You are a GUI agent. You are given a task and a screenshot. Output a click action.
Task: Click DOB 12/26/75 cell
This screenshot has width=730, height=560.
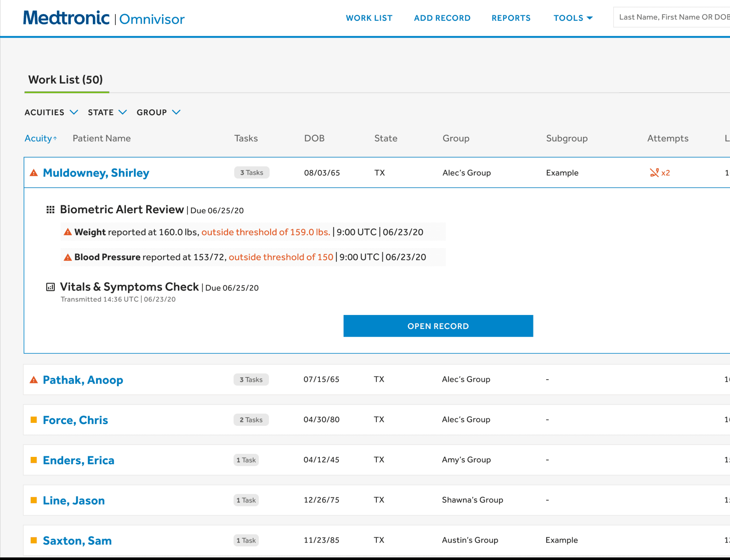[x=321, y=500]
